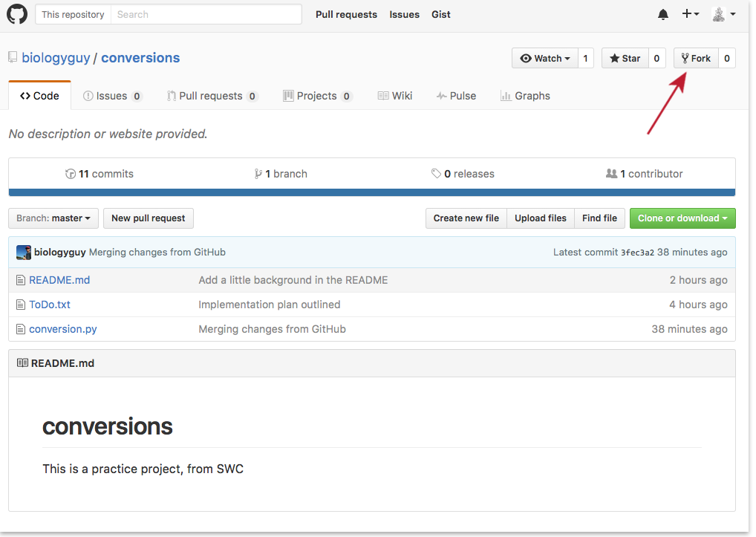Open the user avatar menu
This screenshot has width=756, height=537.
click(724, 14)
